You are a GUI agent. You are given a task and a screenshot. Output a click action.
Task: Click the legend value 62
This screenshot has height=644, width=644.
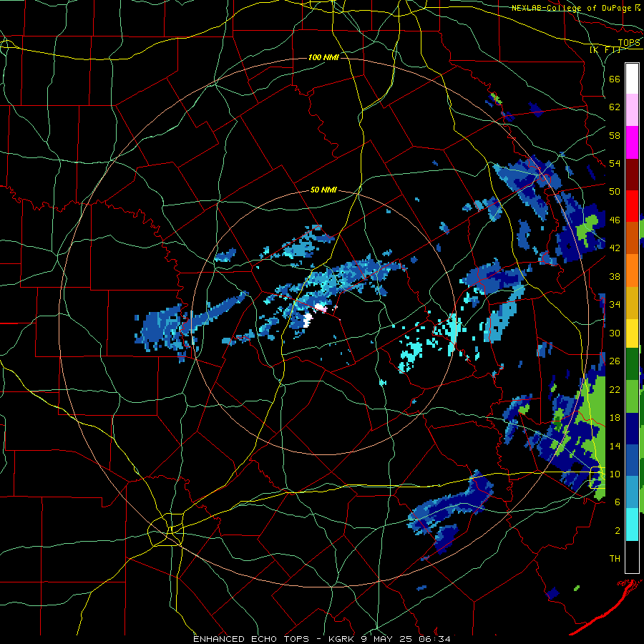tap(615, 107)
